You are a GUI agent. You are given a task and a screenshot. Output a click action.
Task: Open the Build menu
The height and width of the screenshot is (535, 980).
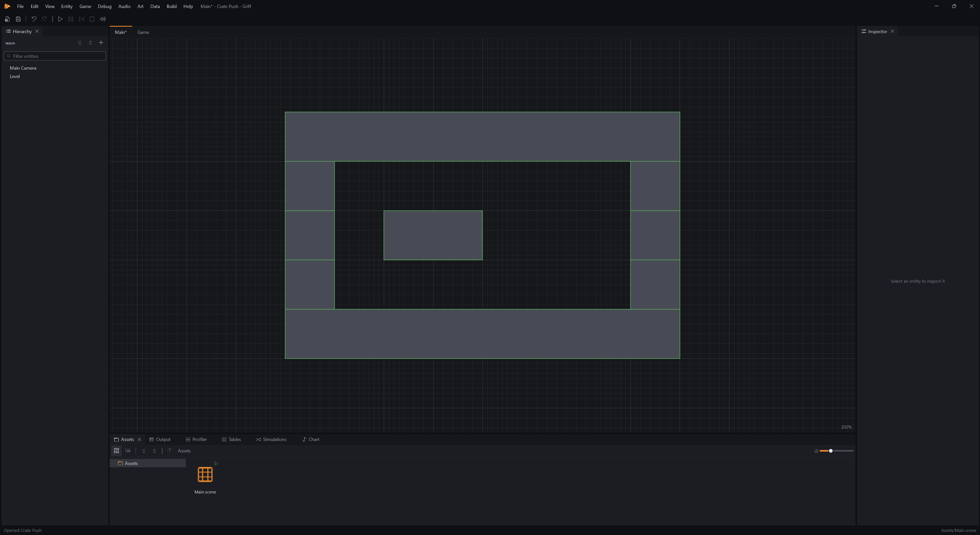(171, 6)
